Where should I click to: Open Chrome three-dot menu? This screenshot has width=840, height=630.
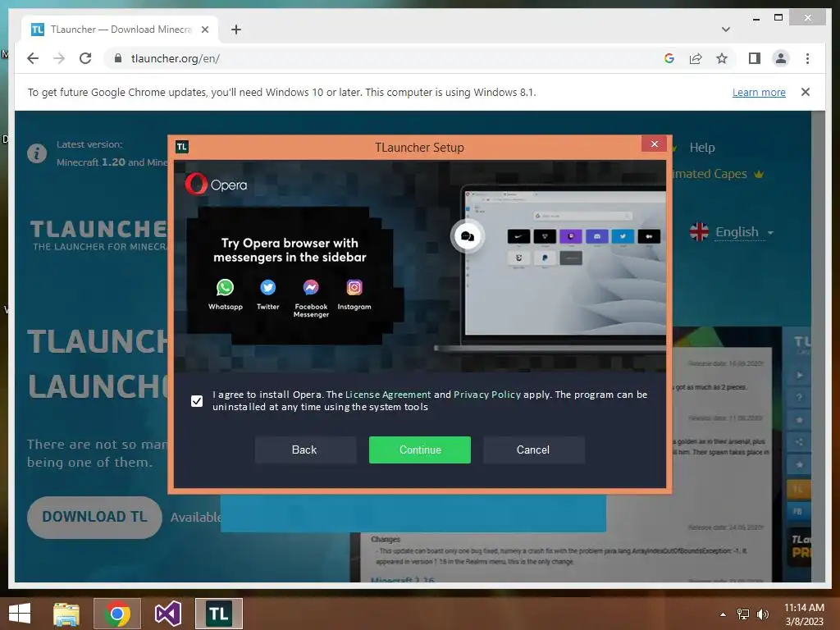click(x=807, y=58)
